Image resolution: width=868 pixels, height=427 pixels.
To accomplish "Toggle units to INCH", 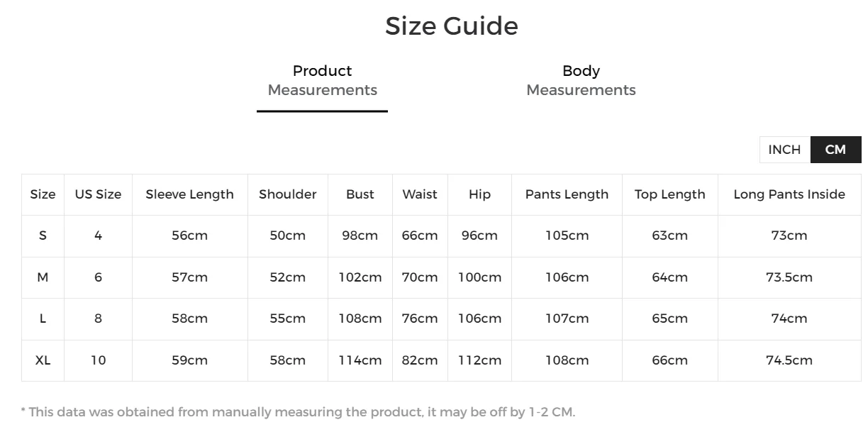I will point(784,150).
